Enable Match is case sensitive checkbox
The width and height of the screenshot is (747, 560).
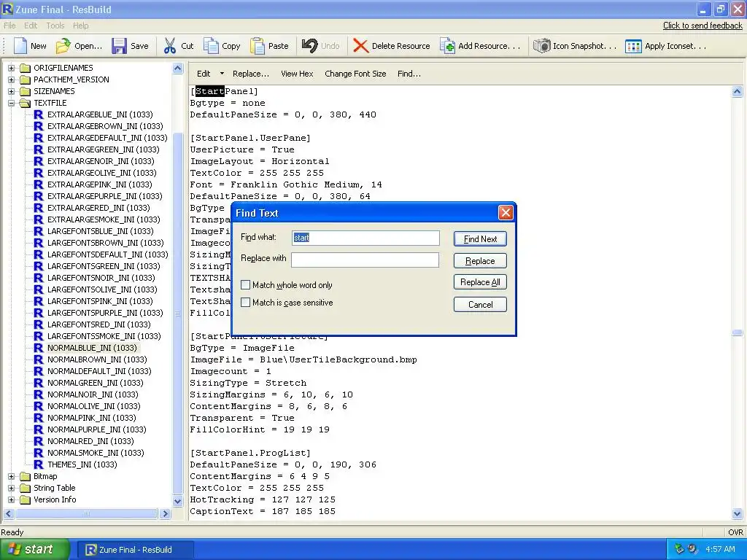pyautogui.click(x=245, y=303)
